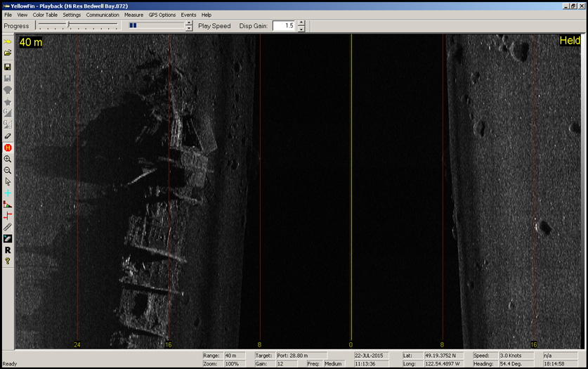Screen dimensions: 588x369
Task: Click the star target icon
Action: [x=8, y=102]
